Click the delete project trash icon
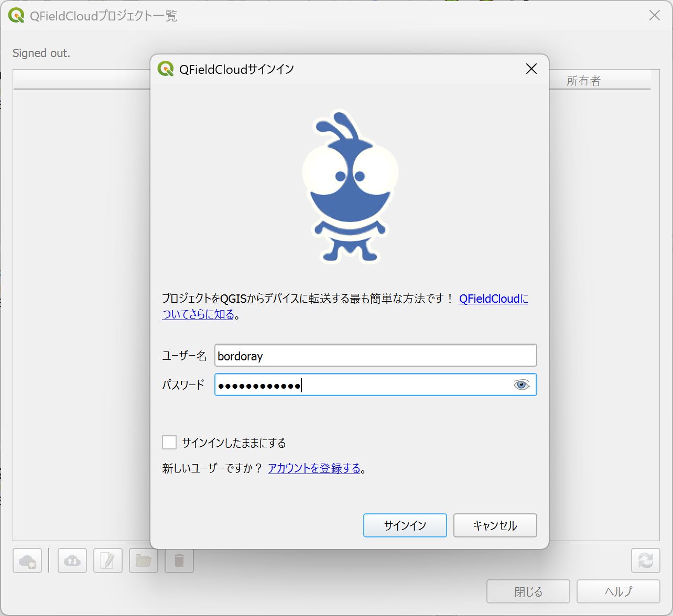 point(179,560)
